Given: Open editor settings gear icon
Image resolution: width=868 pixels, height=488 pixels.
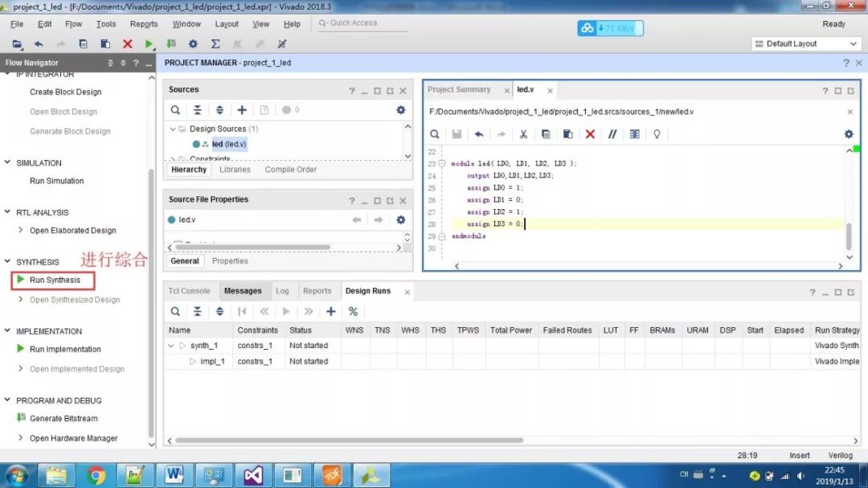Looking at the screenshot, I should pyautogui.click(x=849, y=134).
